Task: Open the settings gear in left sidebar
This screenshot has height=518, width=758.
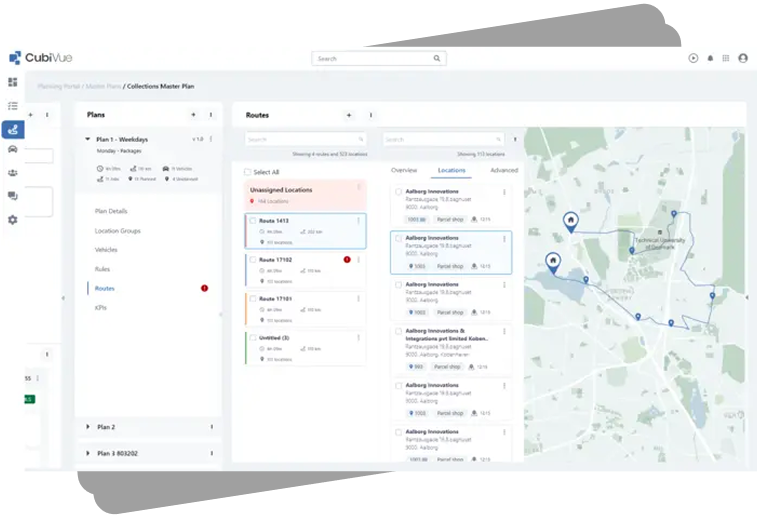Action: coord(13,219)
